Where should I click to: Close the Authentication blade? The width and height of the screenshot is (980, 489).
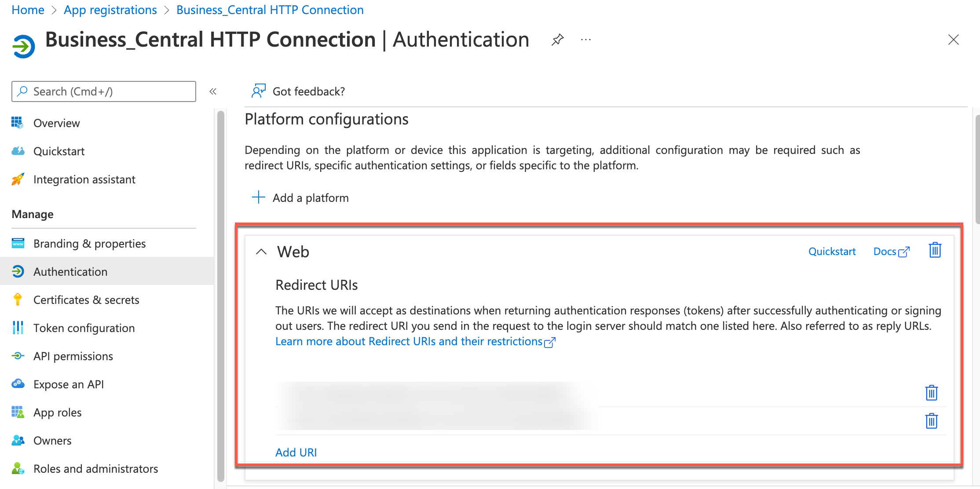(953, 40)
